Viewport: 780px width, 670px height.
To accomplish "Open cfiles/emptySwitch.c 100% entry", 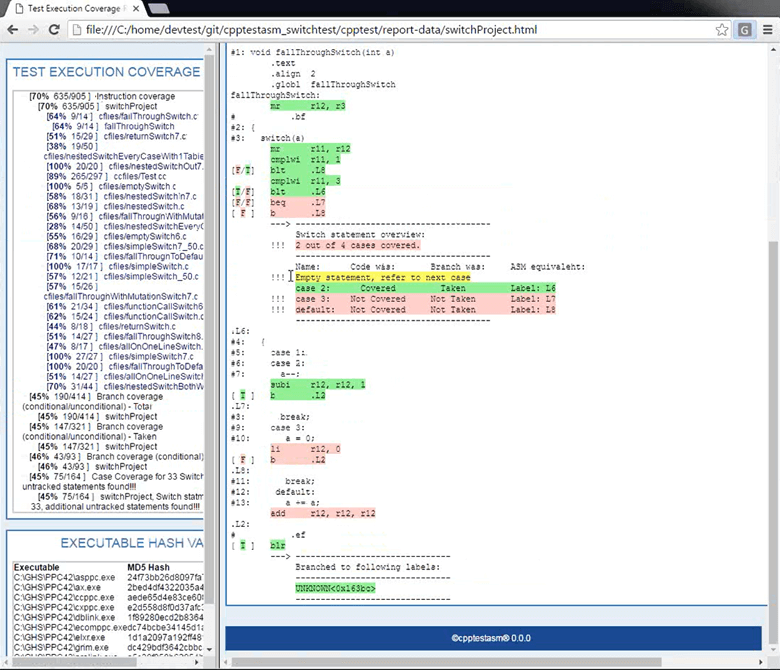I will (111, 187).
